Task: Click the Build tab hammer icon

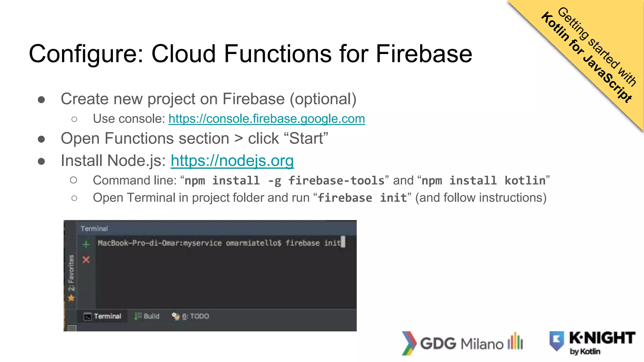Action: click(x=138, y=316)
